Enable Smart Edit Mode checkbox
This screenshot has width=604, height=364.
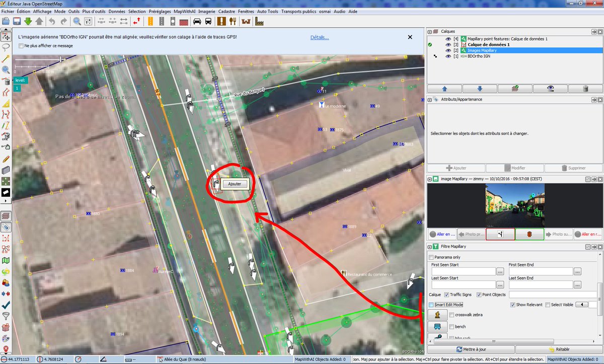click(x=431, y=305)
